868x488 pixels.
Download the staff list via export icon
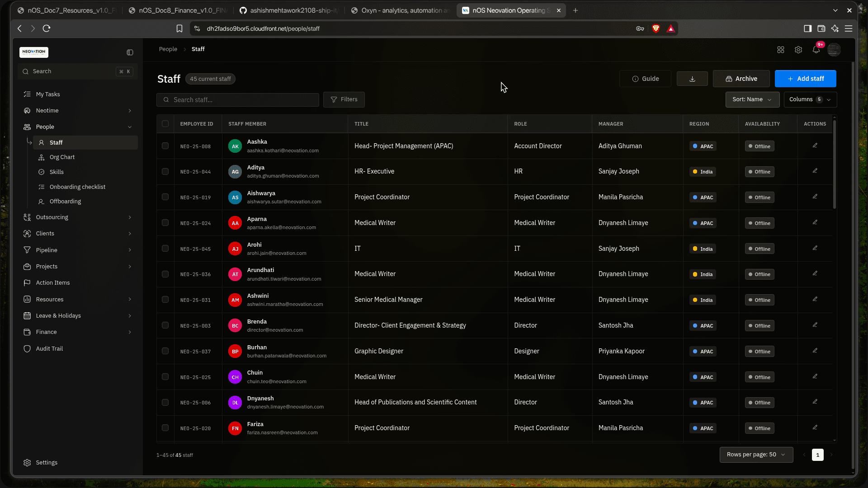coord(692,79)
